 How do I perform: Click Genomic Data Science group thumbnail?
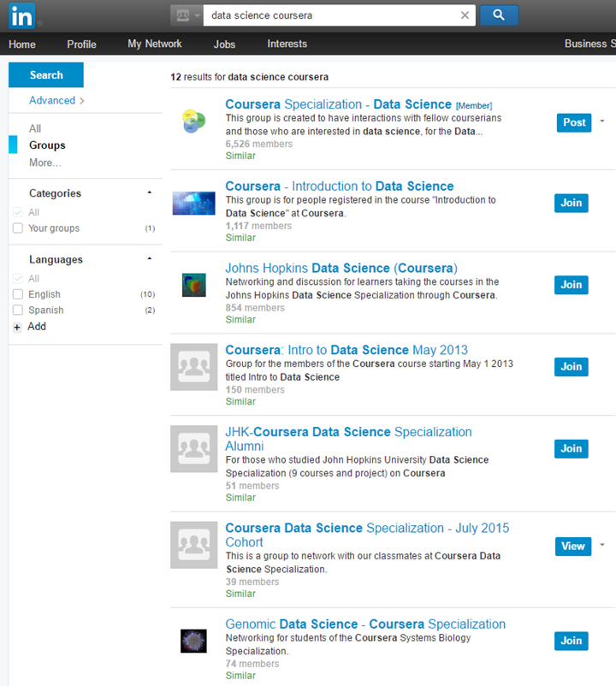pos(194,641)
